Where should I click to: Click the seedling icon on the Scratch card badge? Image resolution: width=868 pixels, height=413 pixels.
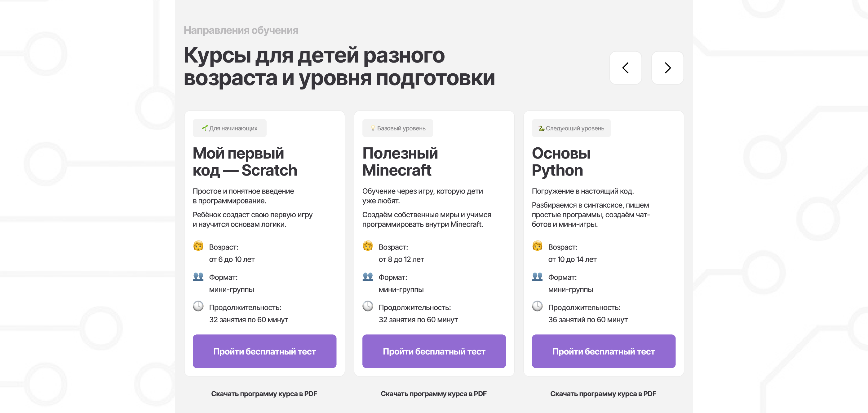pyautogui.click(x=205, y=128)
